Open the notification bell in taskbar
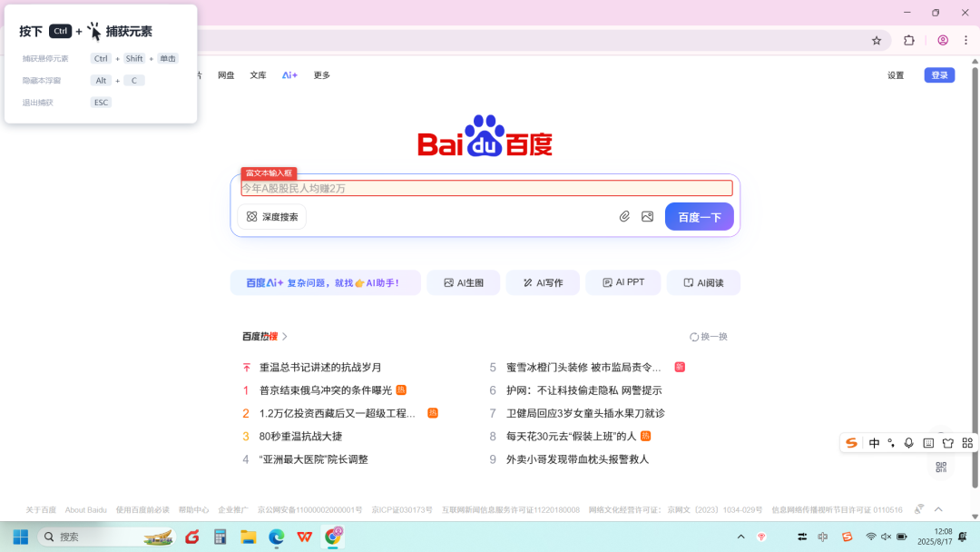The height and width of the screenshot is (552, 980). click(963, 537)
